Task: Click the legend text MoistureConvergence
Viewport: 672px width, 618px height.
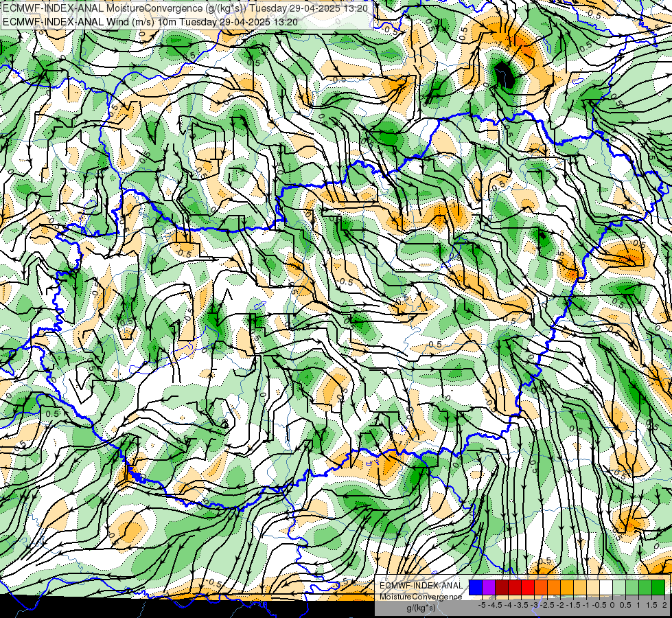Action: [x=421, y=597]
